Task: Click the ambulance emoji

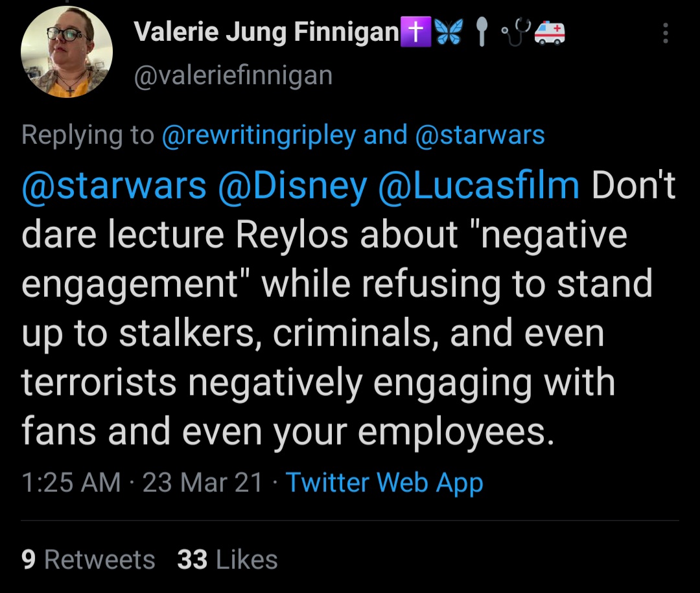Action: coord(550,32)
